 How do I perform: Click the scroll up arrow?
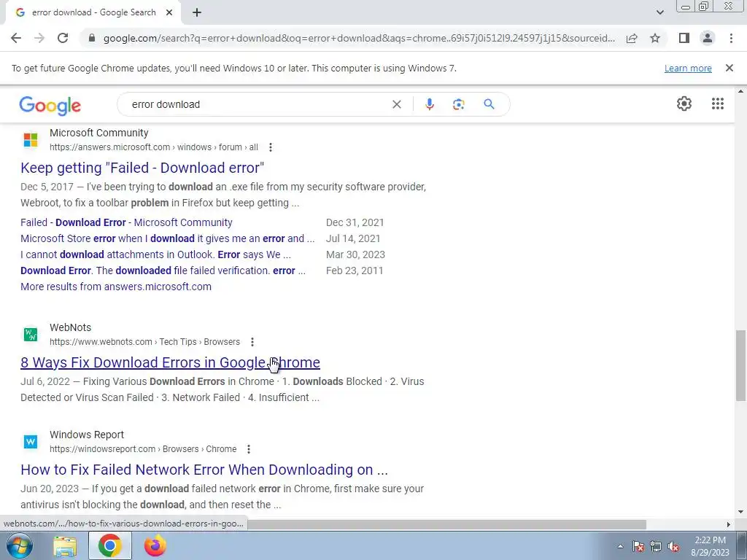741,91
